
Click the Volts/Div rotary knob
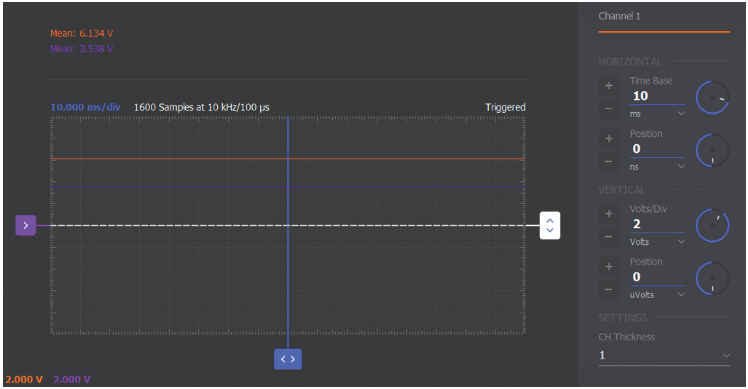tap(712, 225)
